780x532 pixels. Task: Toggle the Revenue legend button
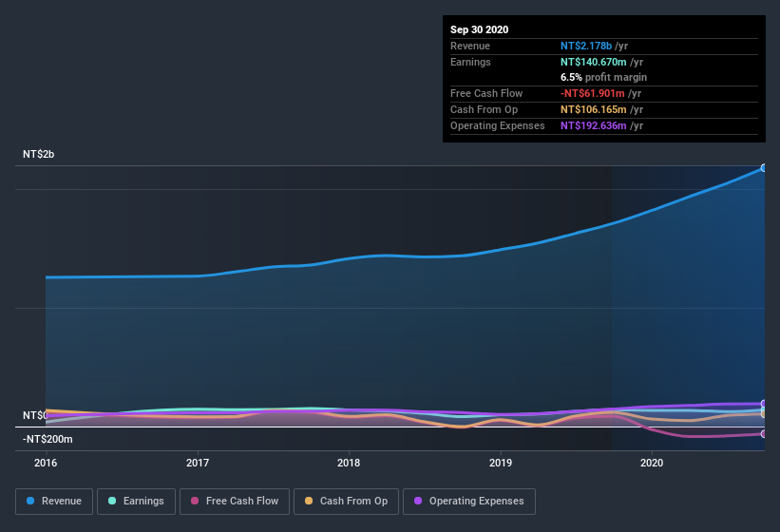(x=54, y=502)
